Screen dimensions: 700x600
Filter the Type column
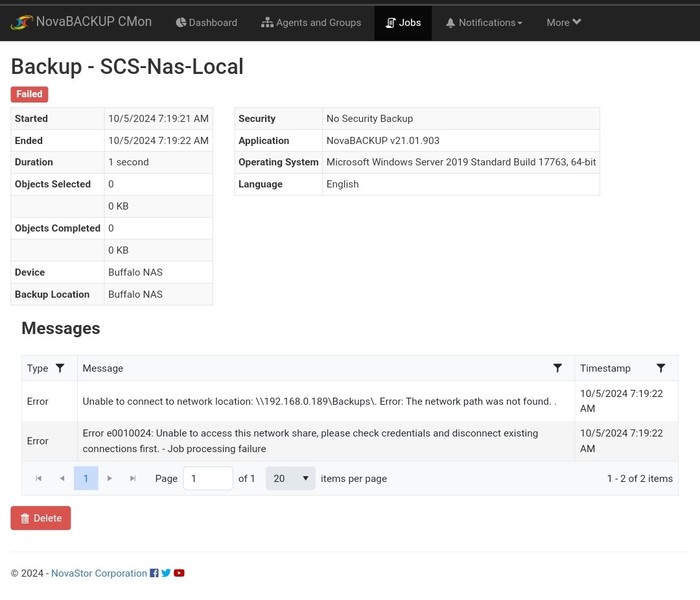coord(60,368)
